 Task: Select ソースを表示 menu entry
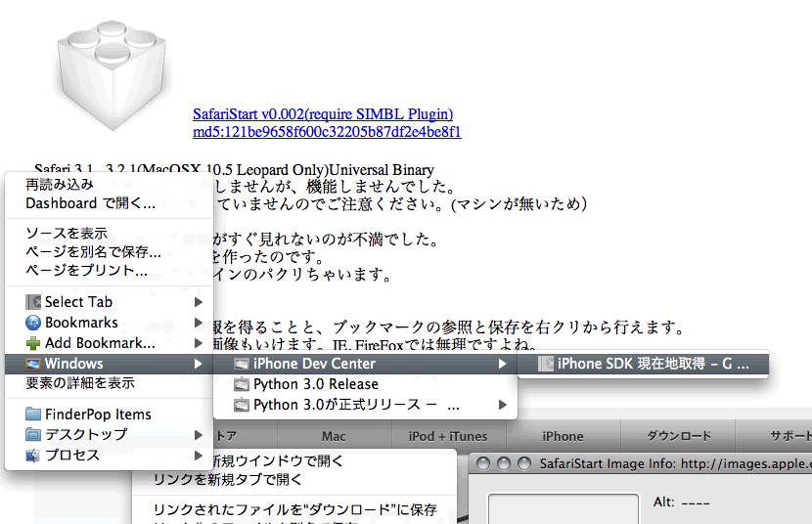pos(67,234)
